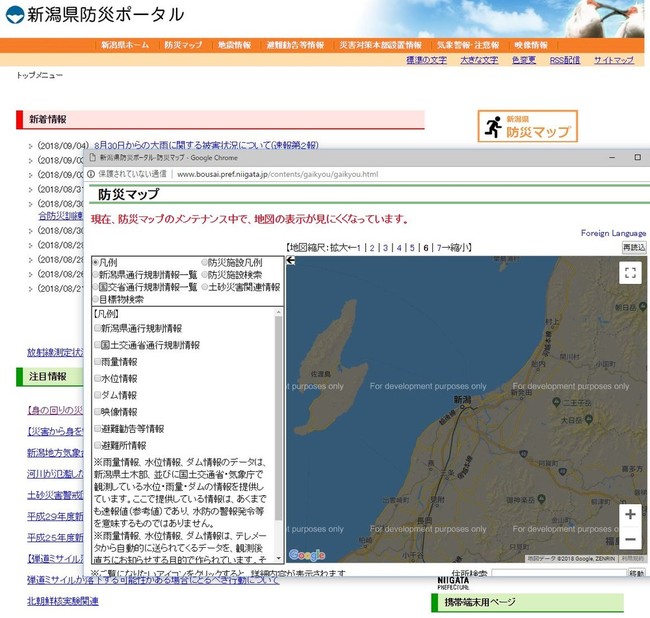Enable 国土交通省通行規制情報 checkbox

point(97,345)
